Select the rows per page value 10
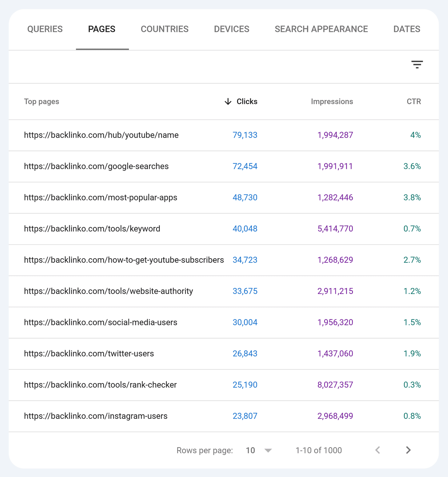The height and width of the screenshot is (477, 448). coord(250,450)
